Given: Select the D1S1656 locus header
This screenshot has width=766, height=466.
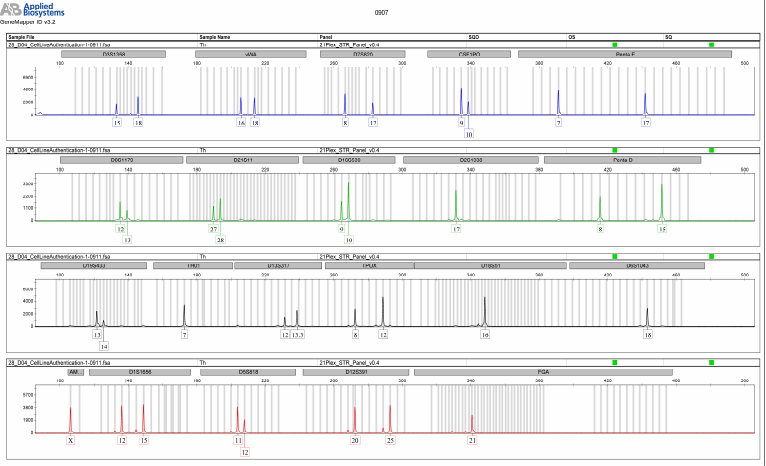Looking at the screenshot, I should tap(139, 370).
